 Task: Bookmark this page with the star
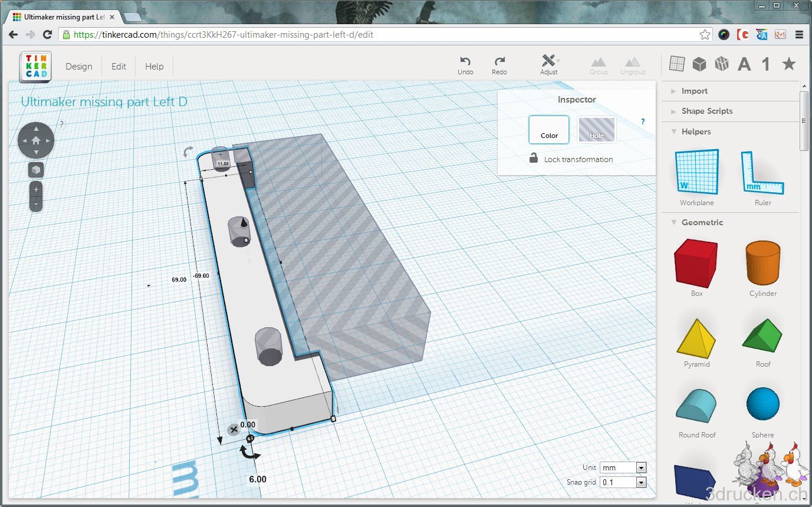[x=705, y=35]
